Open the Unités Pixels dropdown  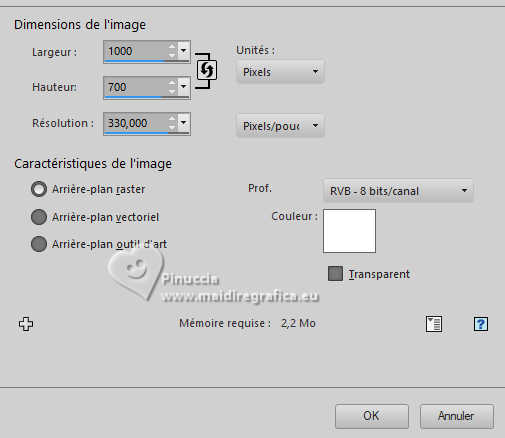[x=280, y=72]
